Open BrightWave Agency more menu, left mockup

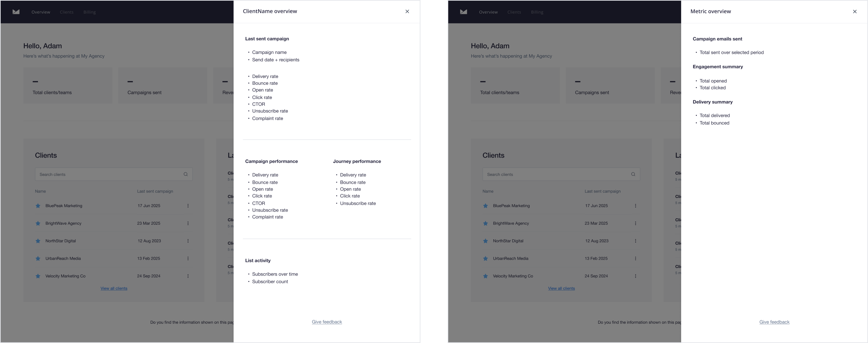188,223
